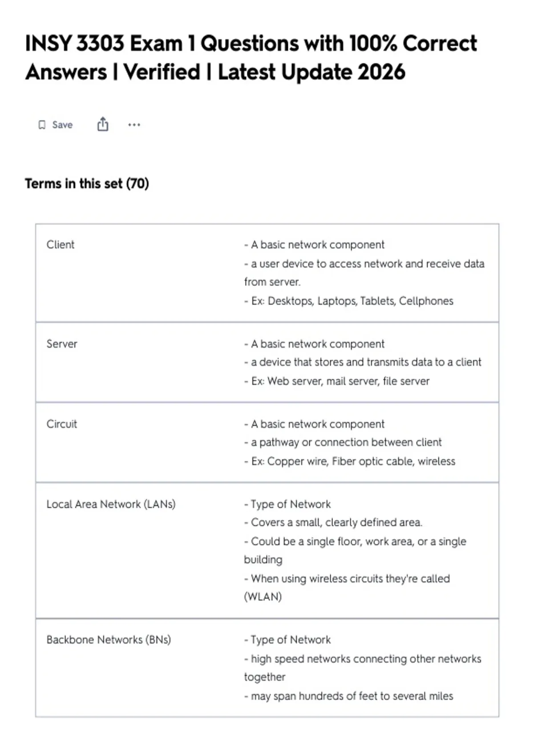Open the three-dot more options menu
This screenshot has height=756, width=534.
[x=134, y=125]
